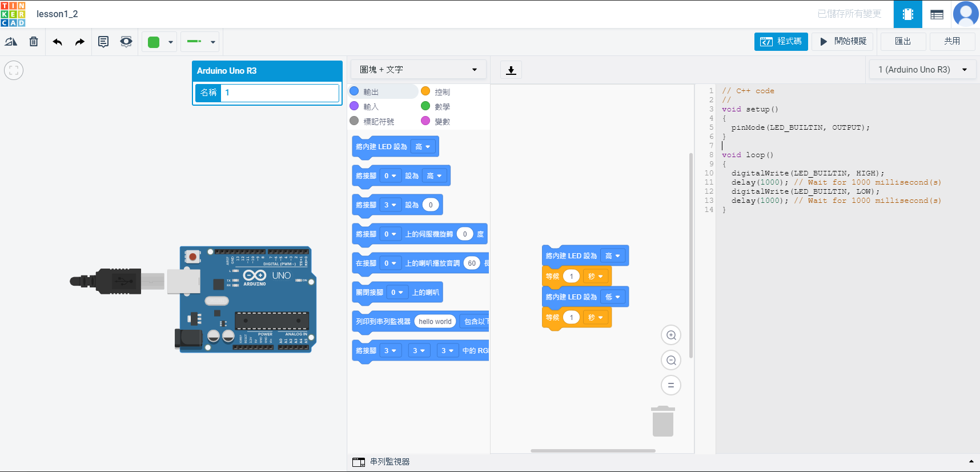Screen dimensions: 980x472
Task: Download the code with download icon
Action: pos(511,70)
